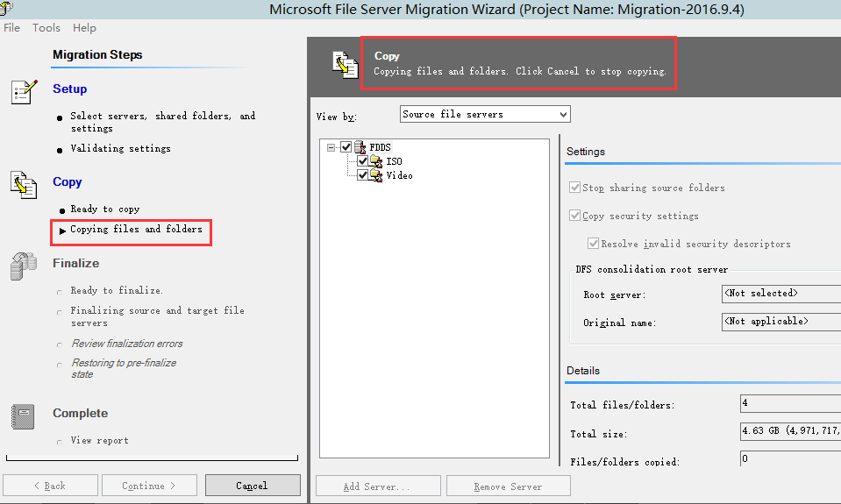Open the Root server combo box
The image size is (841, 504).
click(x=780, y=294)
